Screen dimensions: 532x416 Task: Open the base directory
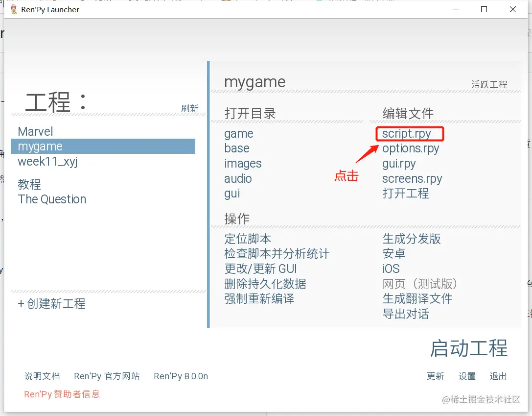coord(237,148)
